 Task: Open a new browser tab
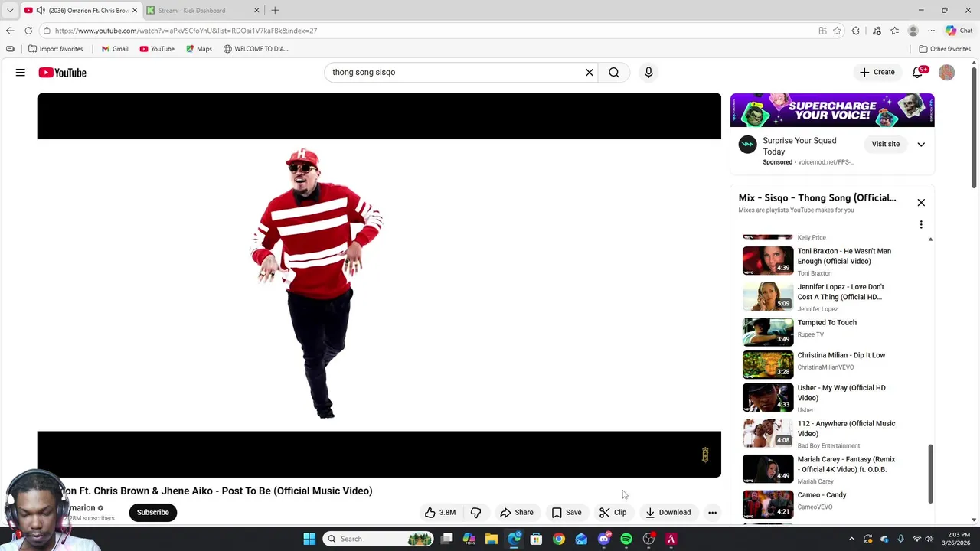[x=275, y=11]
